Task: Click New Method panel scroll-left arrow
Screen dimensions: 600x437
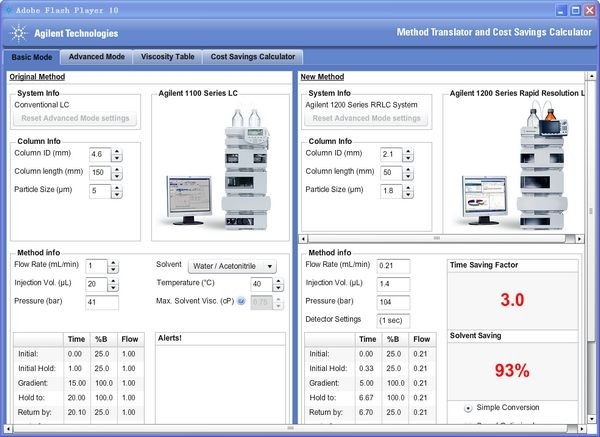Action: (303, 239)
